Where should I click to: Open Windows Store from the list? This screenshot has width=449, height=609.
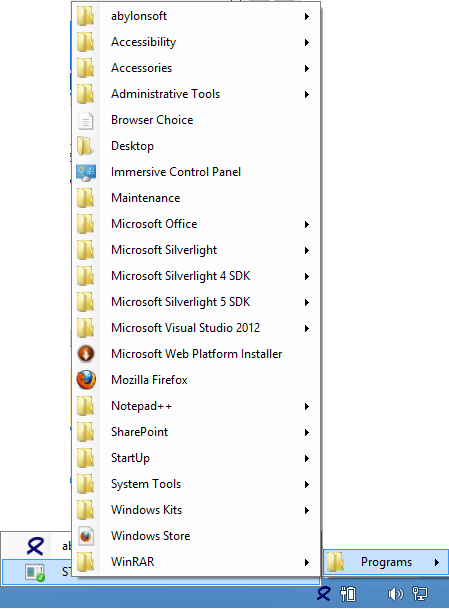pyautogui.click(x=196, y=536)
